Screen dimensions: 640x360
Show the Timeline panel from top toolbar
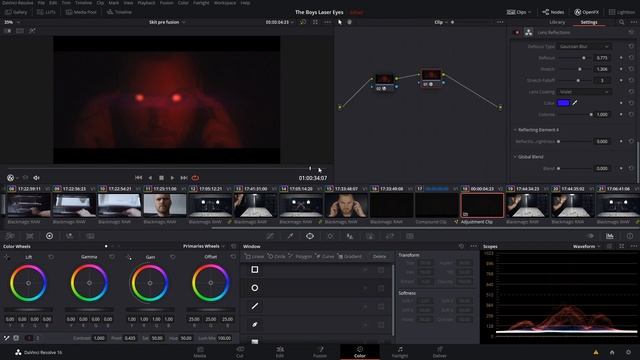pos(119,12)
